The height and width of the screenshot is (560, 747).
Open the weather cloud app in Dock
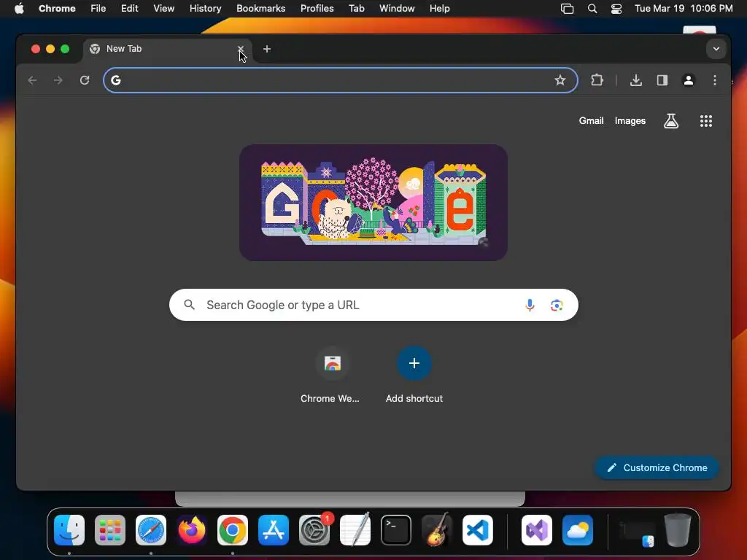(x=578, y=530)
